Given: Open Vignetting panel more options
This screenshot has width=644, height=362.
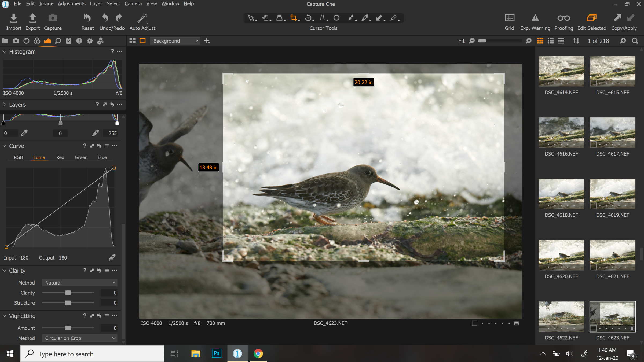Looking at the screenshot, I should [x=115, y=316].
